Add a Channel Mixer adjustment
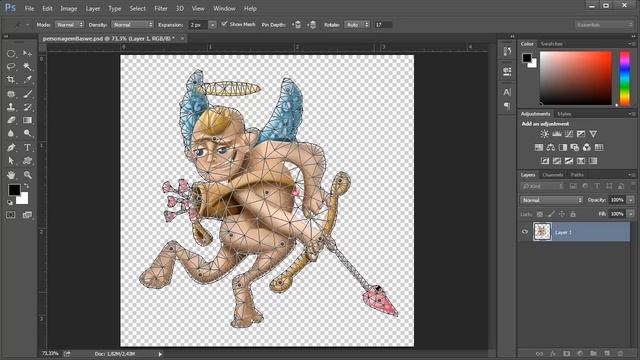The height and width of the screenshot is (360, 640). [587, 147]
